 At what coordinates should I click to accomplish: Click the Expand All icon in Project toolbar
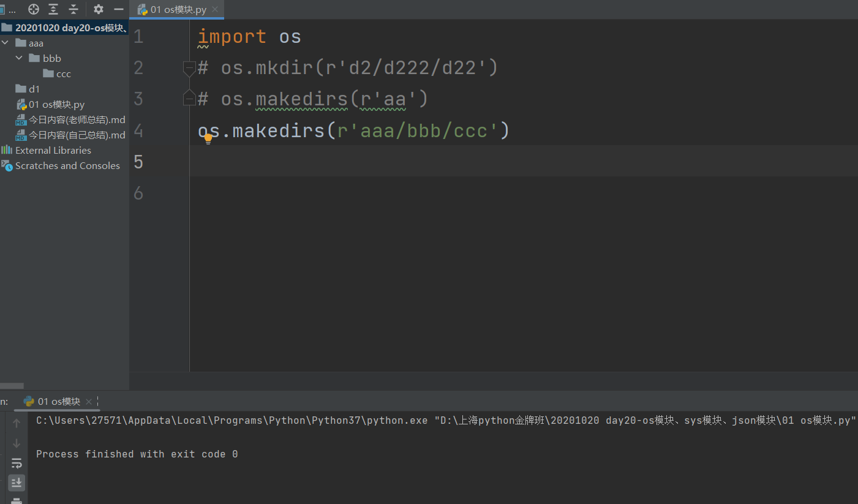[x=54, y=9]
